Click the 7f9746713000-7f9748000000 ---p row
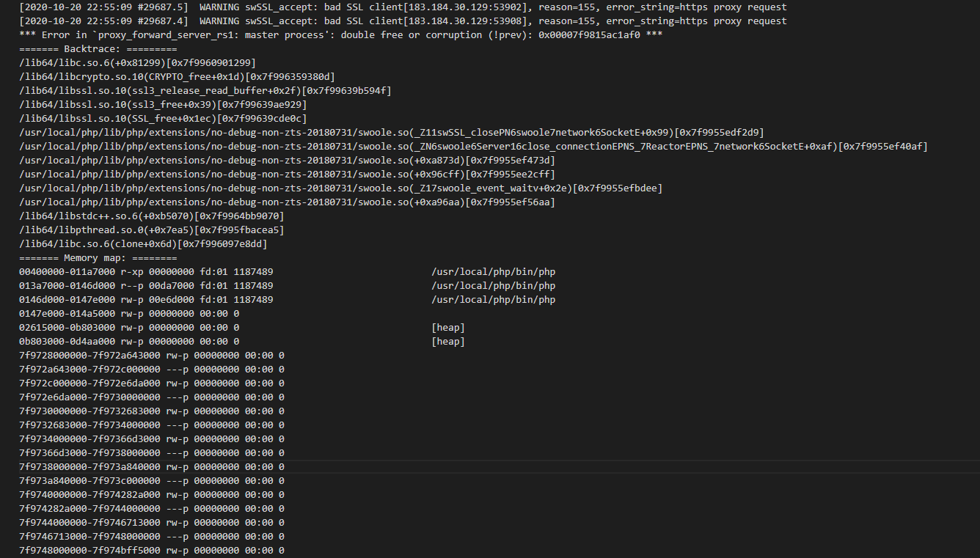 (x=152, y=537)
